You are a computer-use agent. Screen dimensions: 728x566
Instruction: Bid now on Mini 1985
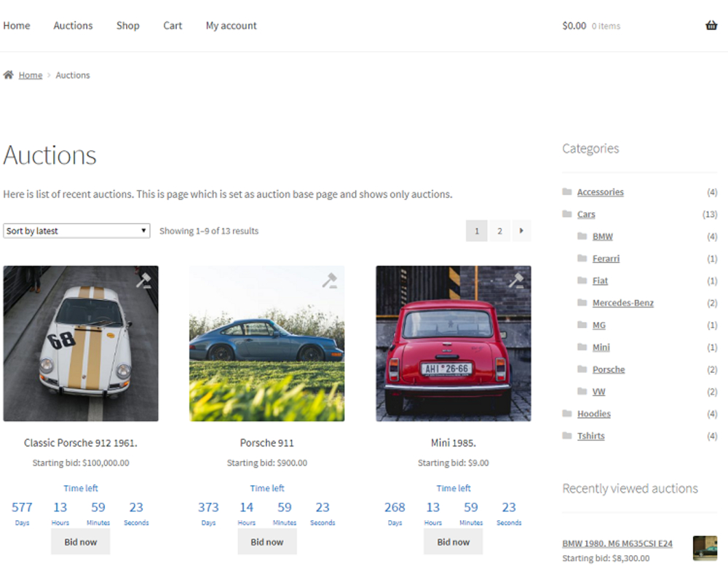(x=453, y=542)
